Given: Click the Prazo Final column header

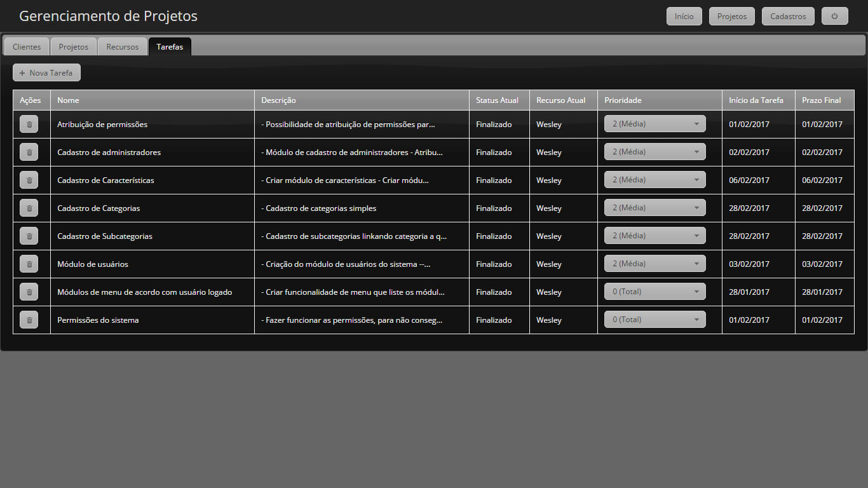Looking at the screenshot, I should click(821, 100).
